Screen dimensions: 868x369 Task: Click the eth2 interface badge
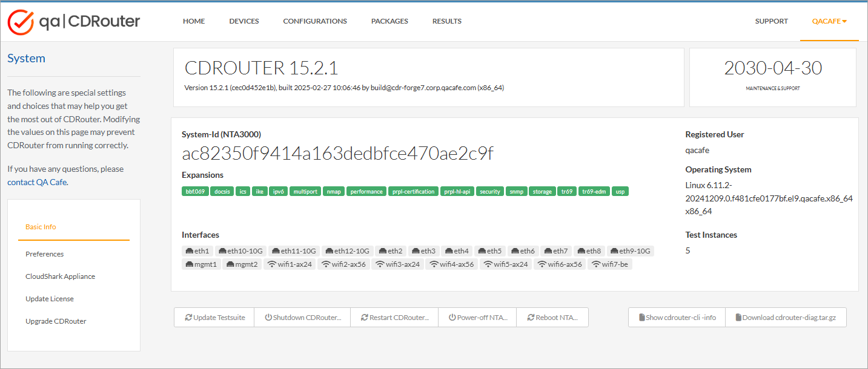(x=390, y=250)
